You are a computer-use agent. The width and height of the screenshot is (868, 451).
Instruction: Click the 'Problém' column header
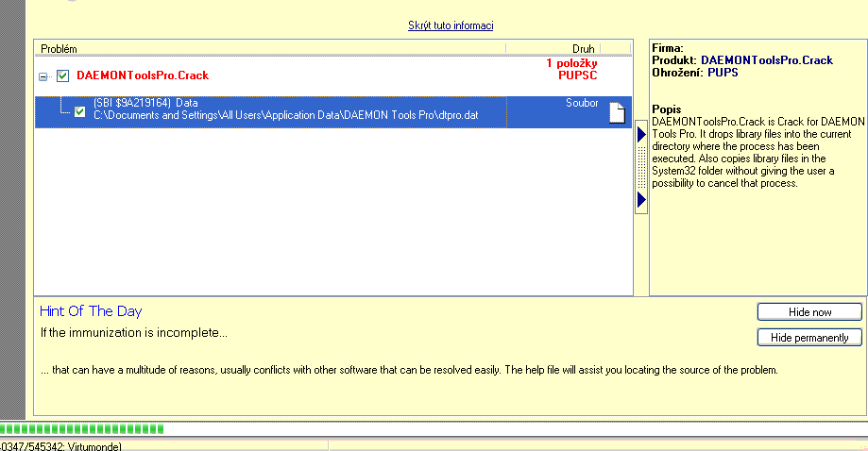270,49
